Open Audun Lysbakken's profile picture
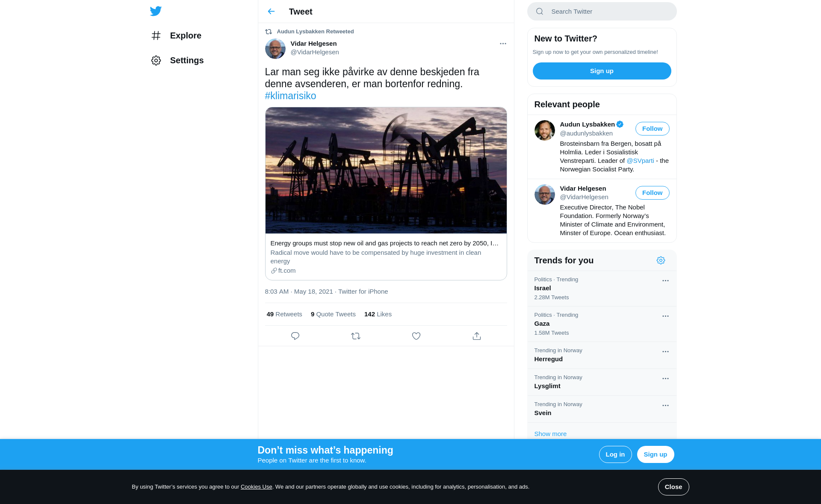The width and height of the screenshot is (821, 504). 545,130
